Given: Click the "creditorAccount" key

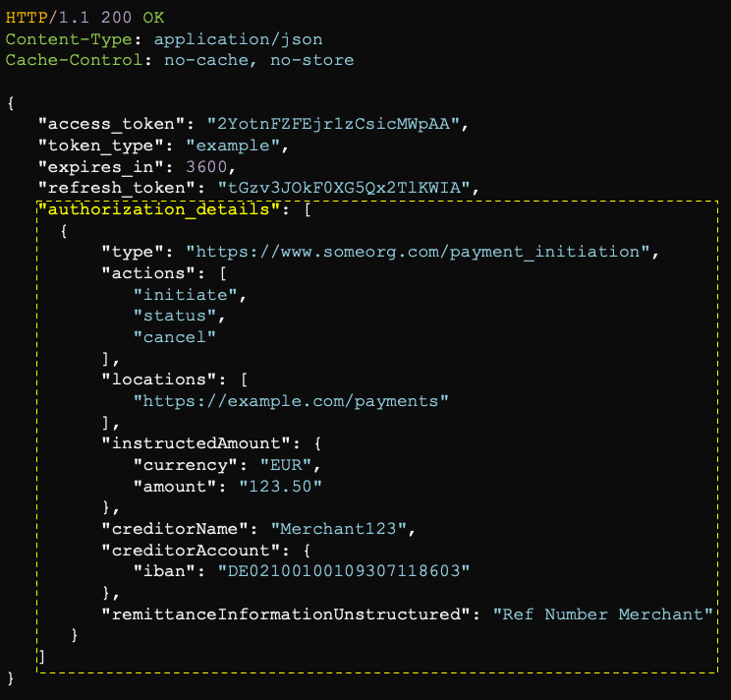Looking at the screenshot, I should point(191,551).
